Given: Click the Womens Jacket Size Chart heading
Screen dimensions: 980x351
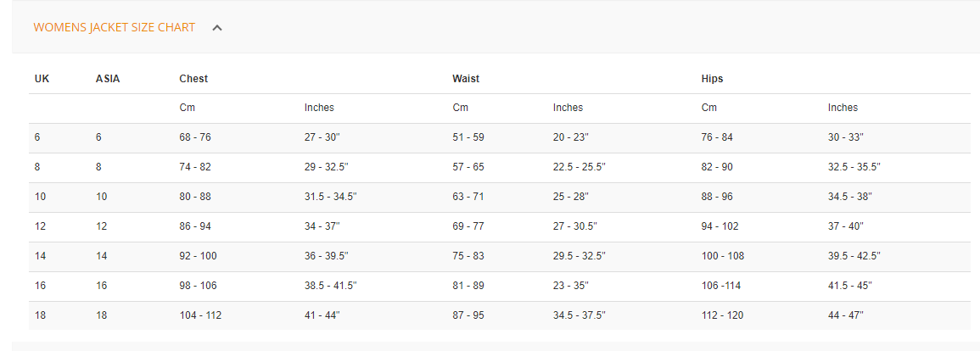Looking at the screenshot, I should pos(114,27).
